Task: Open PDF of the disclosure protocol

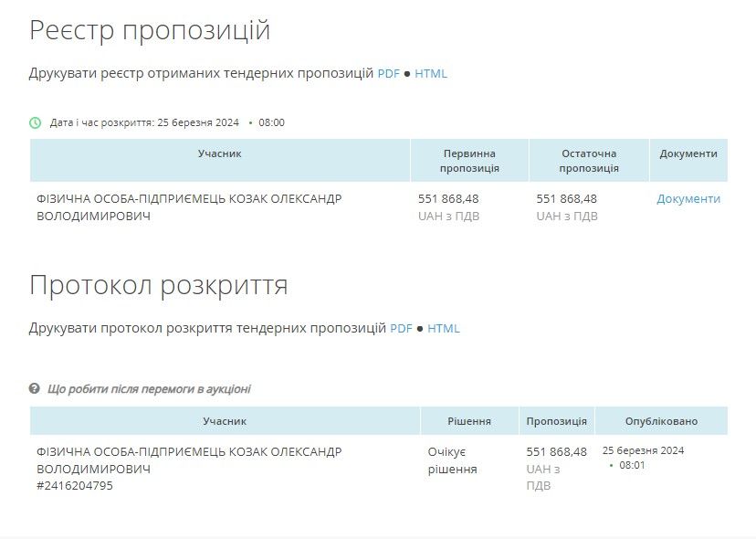Action: tap(402, 327)
